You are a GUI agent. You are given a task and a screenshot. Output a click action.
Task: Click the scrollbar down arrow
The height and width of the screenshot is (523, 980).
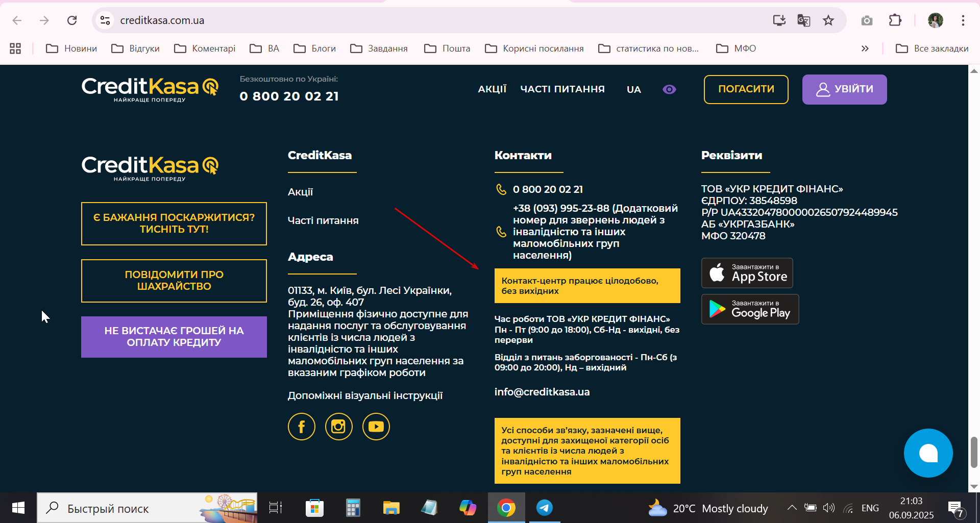974,487
